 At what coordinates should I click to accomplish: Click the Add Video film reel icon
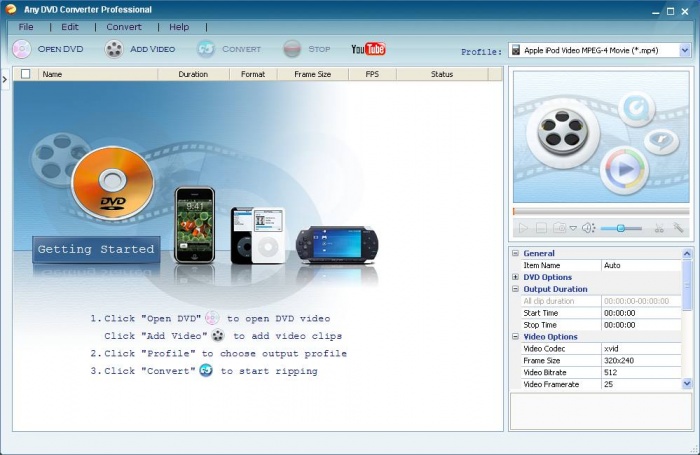tap(114, 49)
